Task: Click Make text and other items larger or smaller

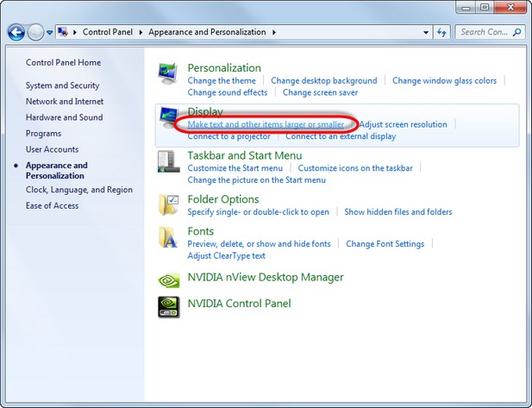Action: 266,124
